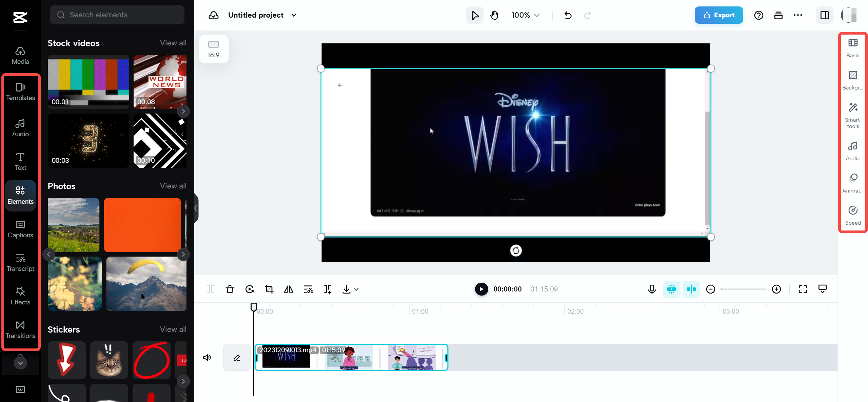Delete the selected clip with trash icon
This screenshot has width=868, height=402.
(230, 289)
